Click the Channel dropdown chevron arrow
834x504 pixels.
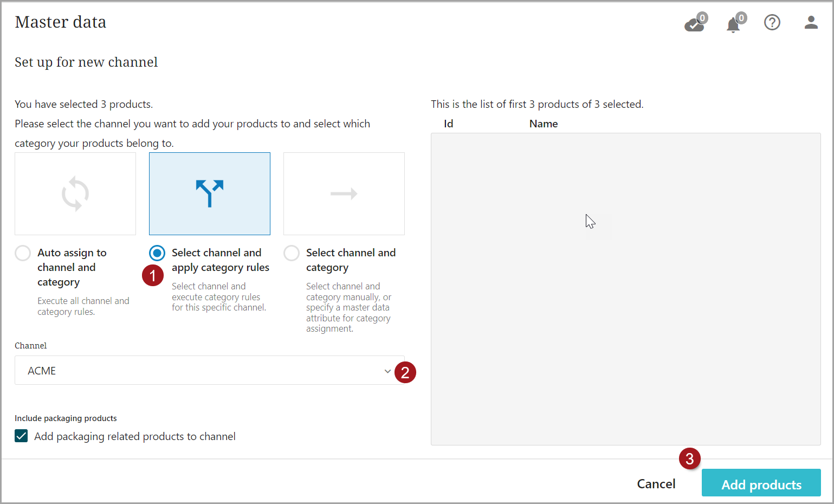[387, 371]
